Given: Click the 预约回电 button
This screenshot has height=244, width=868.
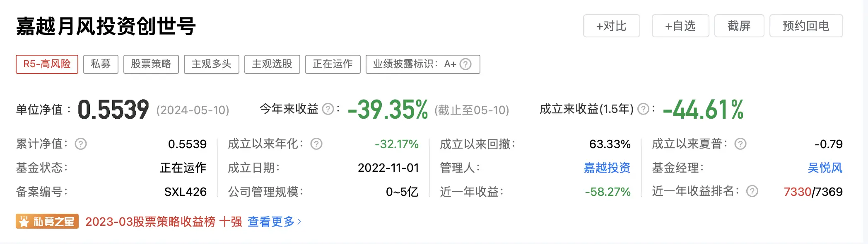Looking at the screenshot, I should [806, 26].
